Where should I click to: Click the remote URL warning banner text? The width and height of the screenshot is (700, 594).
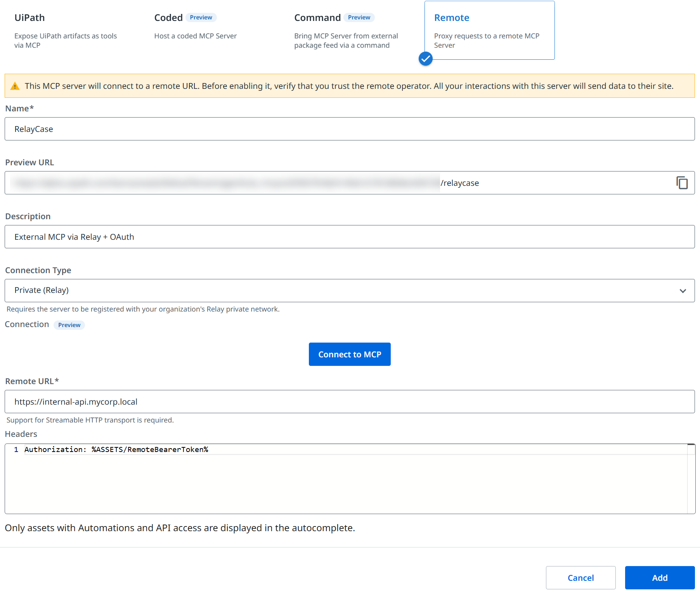[349, 86]
